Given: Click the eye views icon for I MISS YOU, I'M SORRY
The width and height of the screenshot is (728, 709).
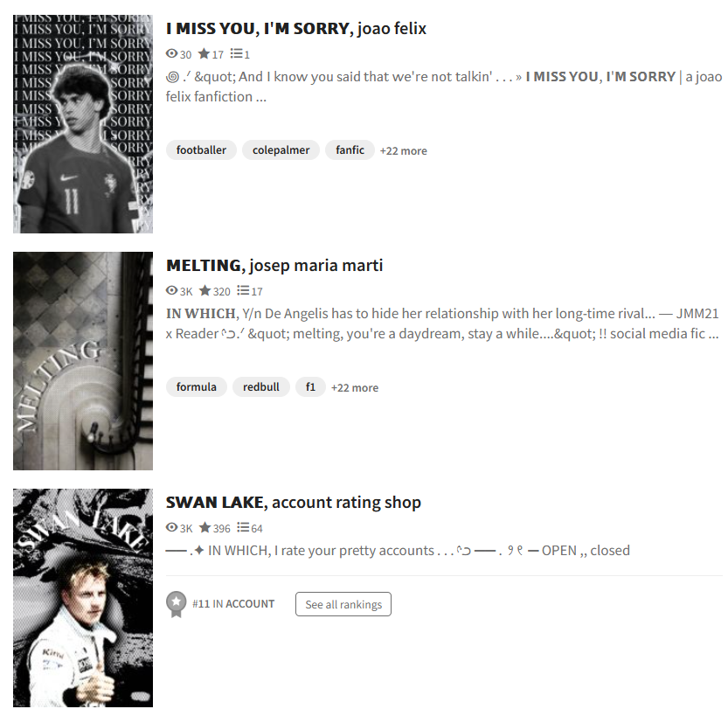Looking at the screenshot, I should click(172, 54).
